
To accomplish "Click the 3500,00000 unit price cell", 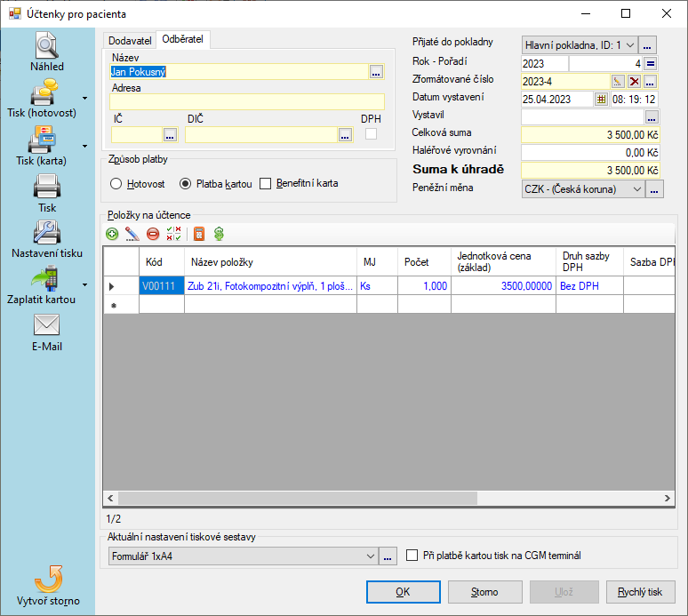I will 503,286.
